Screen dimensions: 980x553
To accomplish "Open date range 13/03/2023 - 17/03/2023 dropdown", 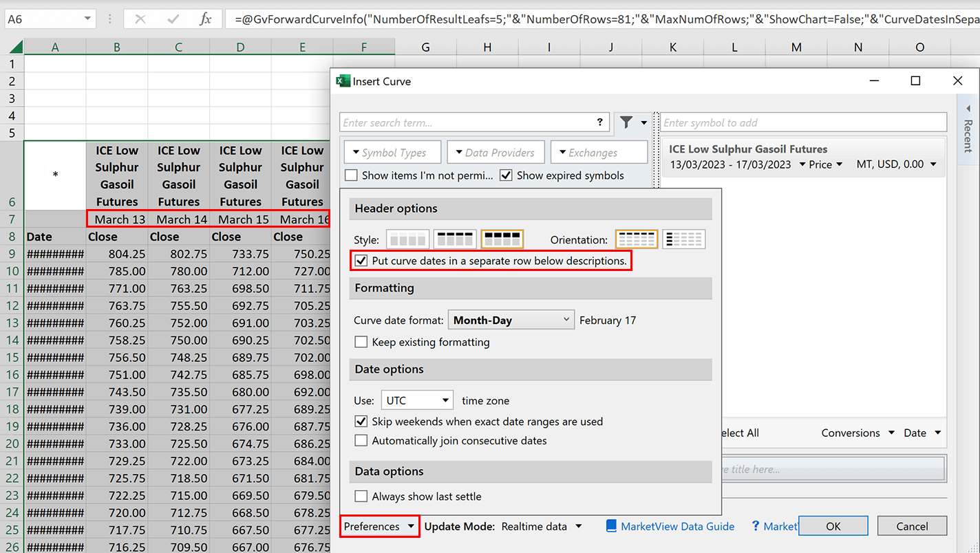I will pyautogui.click(x=738, y=164).
